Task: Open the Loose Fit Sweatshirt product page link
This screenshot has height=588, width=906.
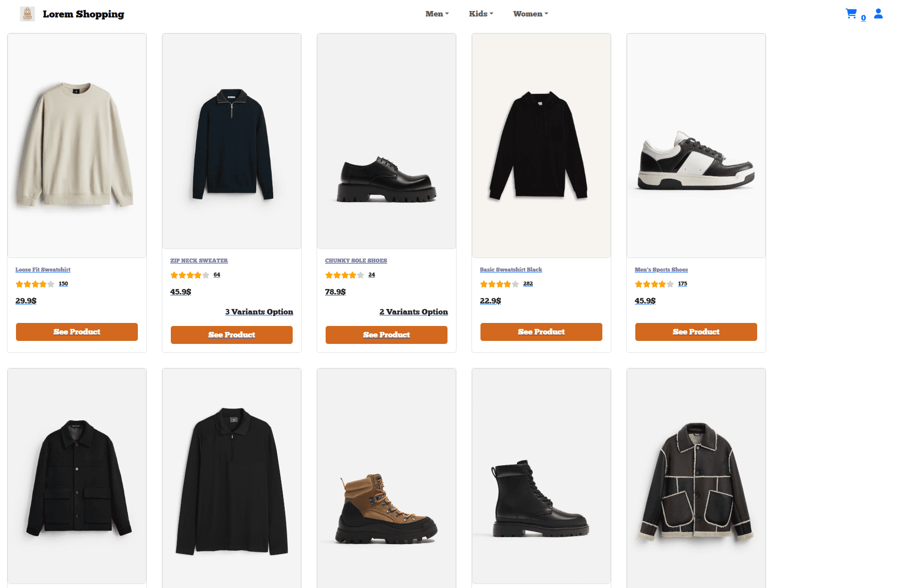Action: [43, 270]
